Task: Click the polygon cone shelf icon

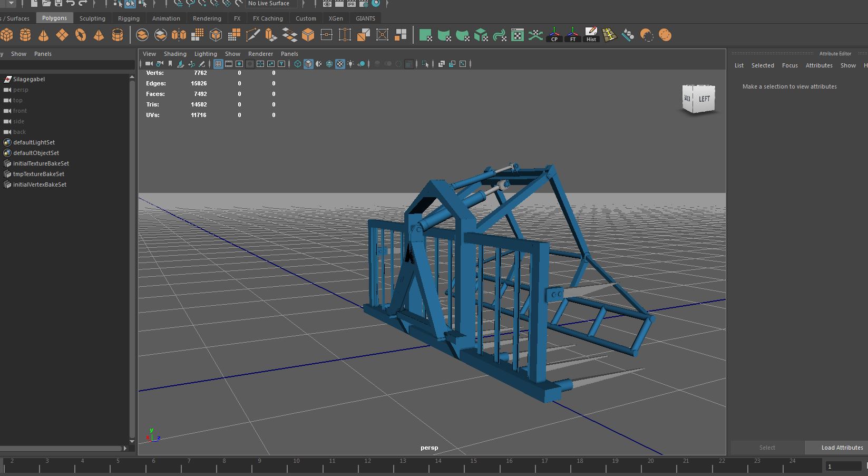Action: tap(44, 35)
